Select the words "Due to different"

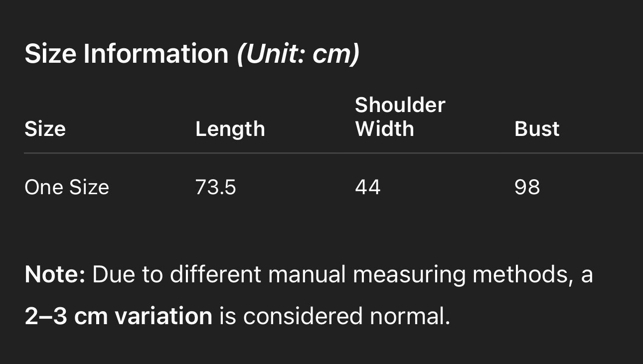[x=176, y=274]
